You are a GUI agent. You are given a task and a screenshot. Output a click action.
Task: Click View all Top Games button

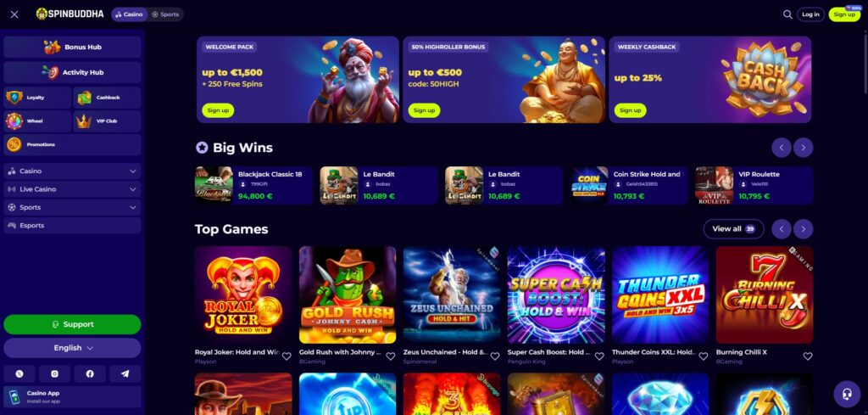click(x=733, y=229)
